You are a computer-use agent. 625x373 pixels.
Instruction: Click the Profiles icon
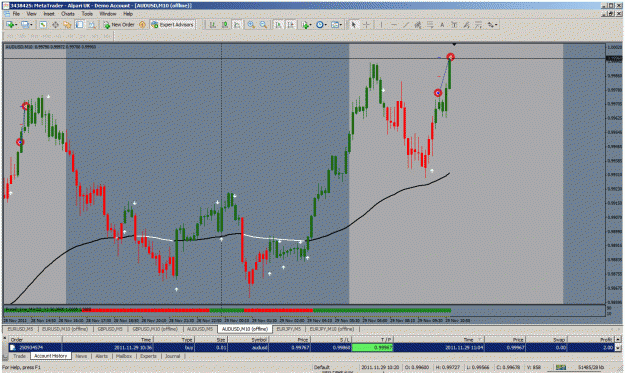pyautogui.click(x=25, y=25)
